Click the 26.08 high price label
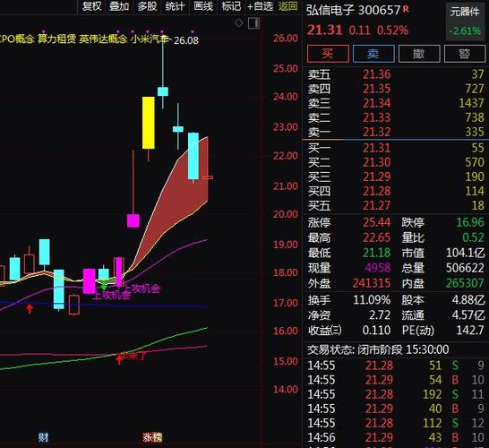489x448 pixels. click(x=186, y=40)
